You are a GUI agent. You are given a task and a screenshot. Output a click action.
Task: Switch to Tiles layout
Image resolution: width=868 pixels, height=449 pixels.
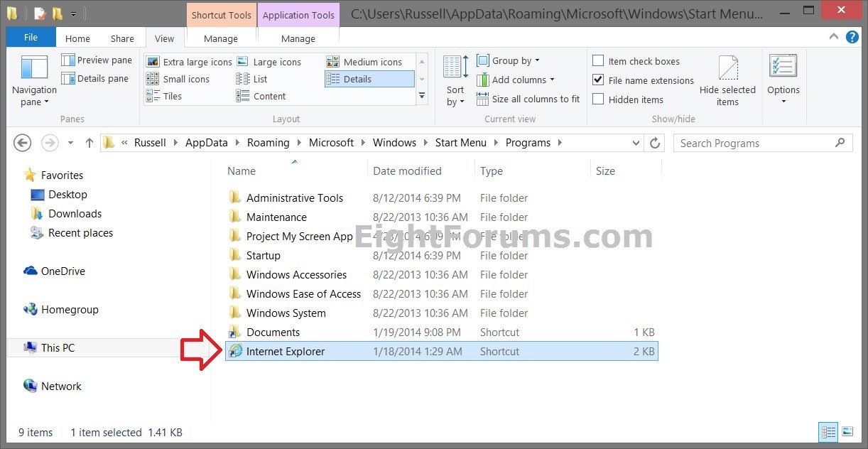[x=164, y=96]
